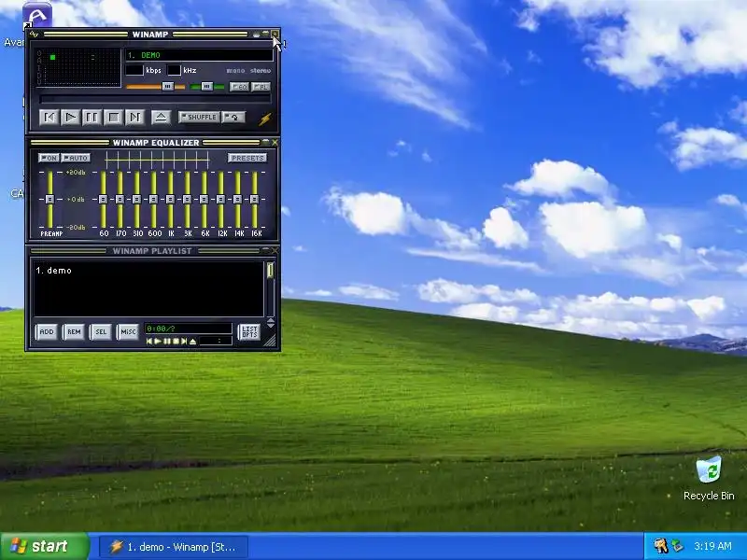This screenshot has width=747, height=560.
Task: Open the Windows start menu
Action: [45, 546]
